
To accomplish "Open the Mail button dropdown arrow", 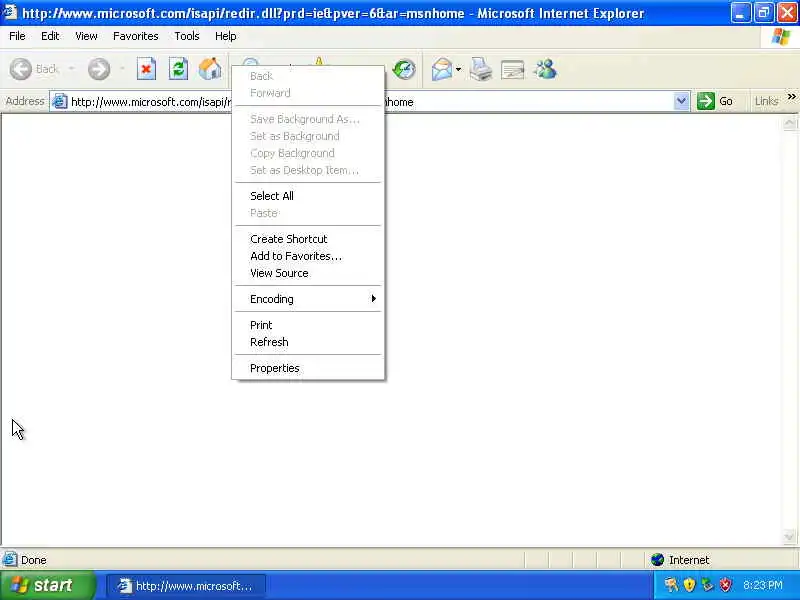I will point(458,69).
